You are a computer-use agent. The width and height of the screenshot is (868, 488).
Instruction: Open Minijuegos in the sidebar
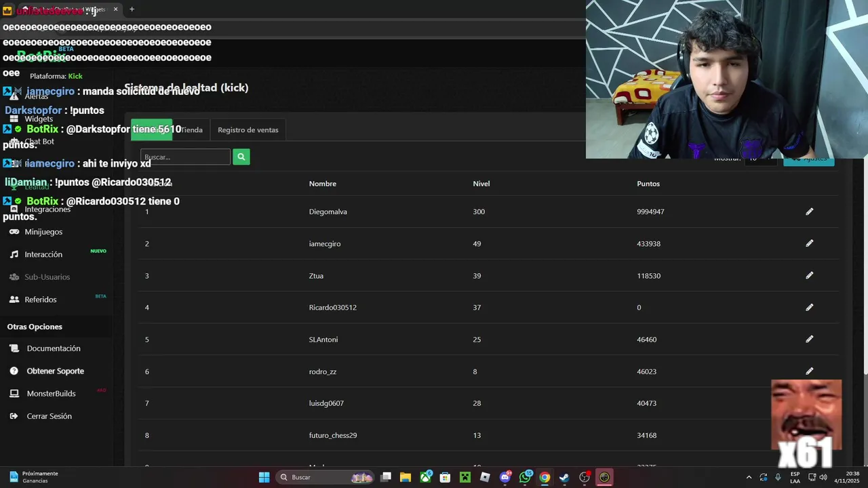pyautogui.click(x=43, y=232)
